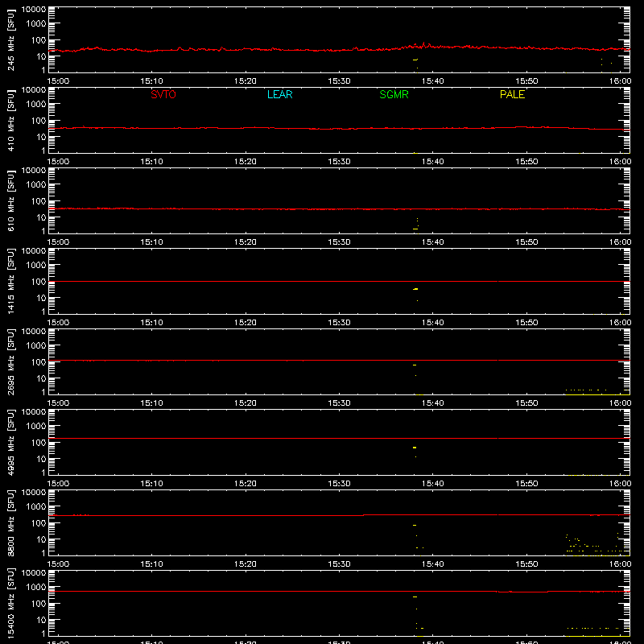644x644 pixels.
Task: Click 15:40 label under the 245 MHz panel
Action: (x=433, y=81)
